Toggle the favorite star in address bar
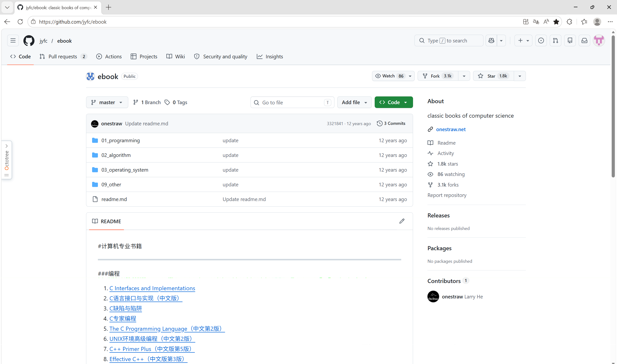617x364 pixels. click(556, 22)
